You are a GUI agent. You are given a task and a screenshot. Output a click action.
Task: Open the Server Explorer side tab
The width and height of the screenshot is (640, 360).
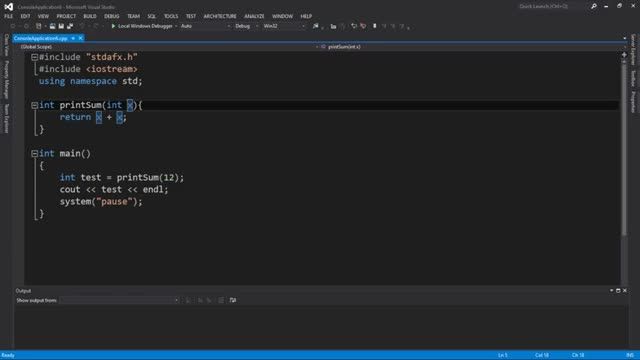633,49
